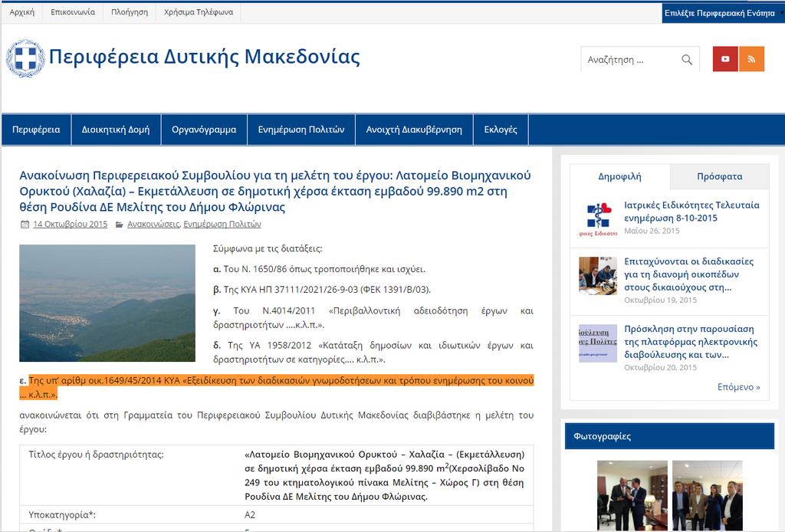785x532 pixels.
Task: Click the mountain landscape article image
Action: (x=107, y=303)
